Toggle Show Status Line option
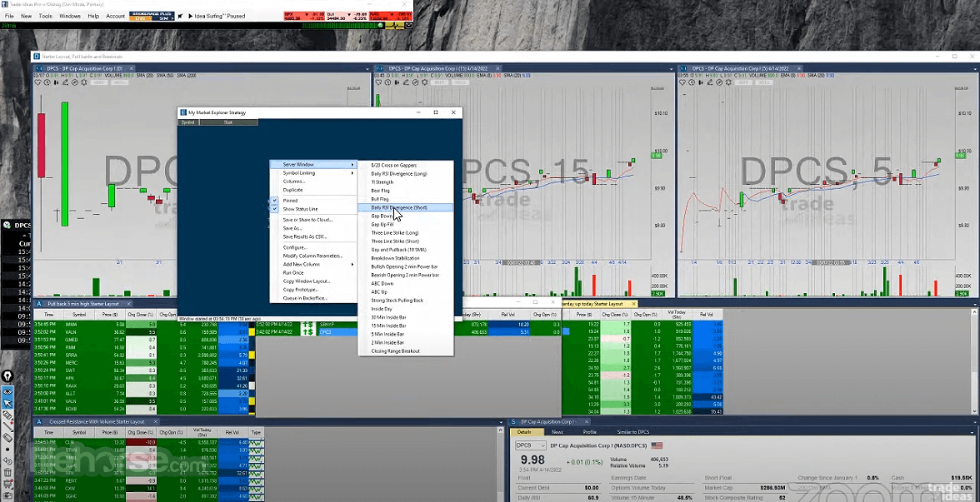This screenshot has height=502, width=980. tap(312, 209)
